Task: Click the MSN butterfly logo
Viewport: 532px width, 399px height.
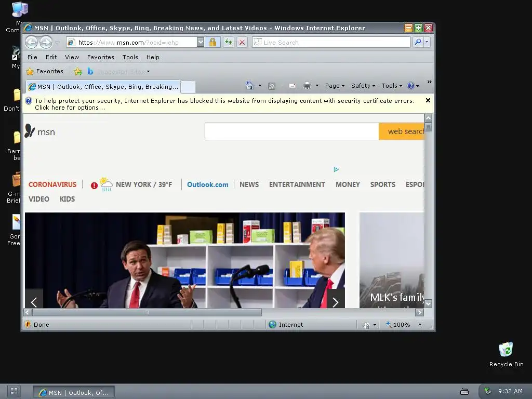Action: coord(30,130)
